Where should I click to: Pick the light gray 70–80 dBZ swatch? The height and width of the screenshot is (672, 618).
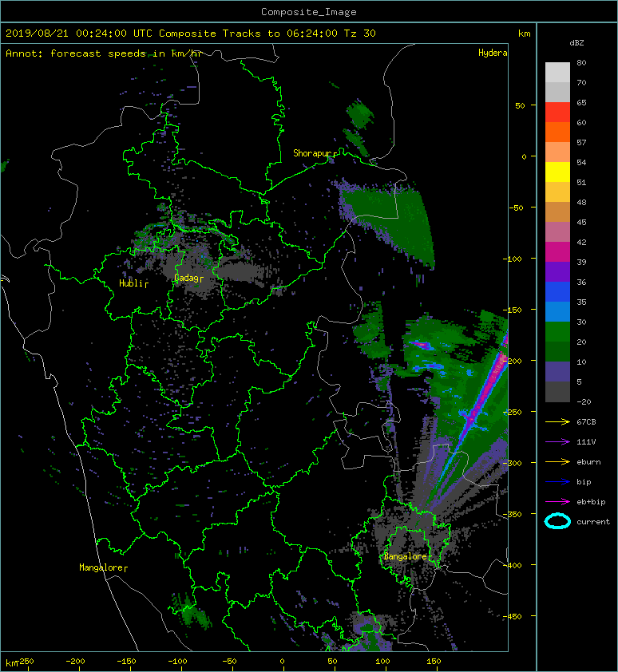(557, 72)
